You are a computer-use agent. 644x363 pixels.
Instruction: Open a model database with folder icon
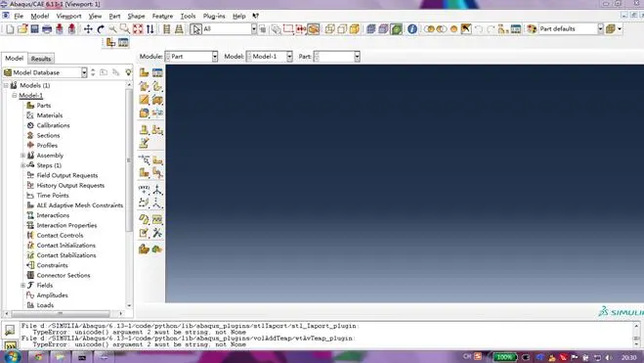click(x=22, y=29)
